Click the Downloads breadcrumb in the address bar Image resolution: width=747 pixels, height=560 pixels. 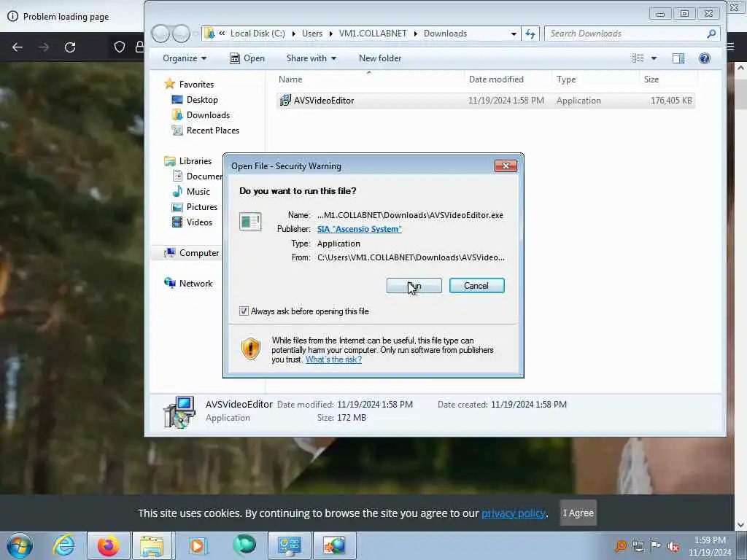tap(445, 34)
